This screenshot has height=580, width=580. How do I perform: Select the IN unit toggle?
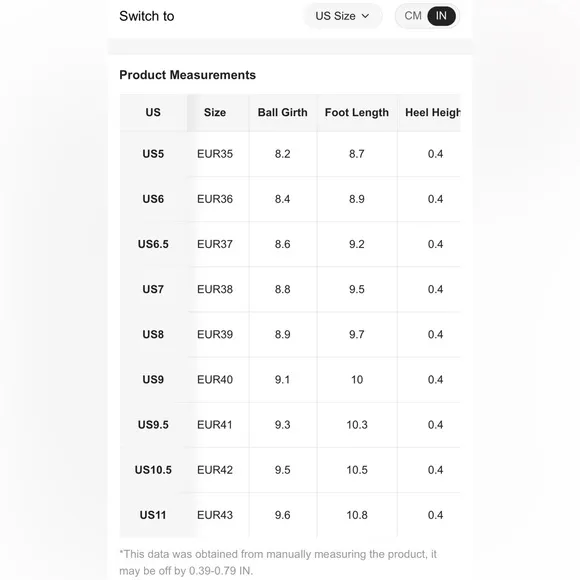click(x=441, y=16)
